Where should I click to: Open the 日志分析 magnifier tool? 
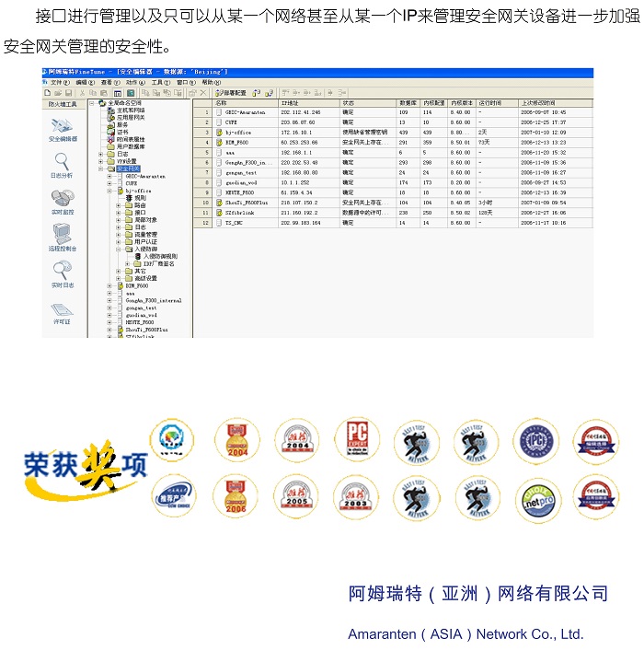click(x=62, y=166)
